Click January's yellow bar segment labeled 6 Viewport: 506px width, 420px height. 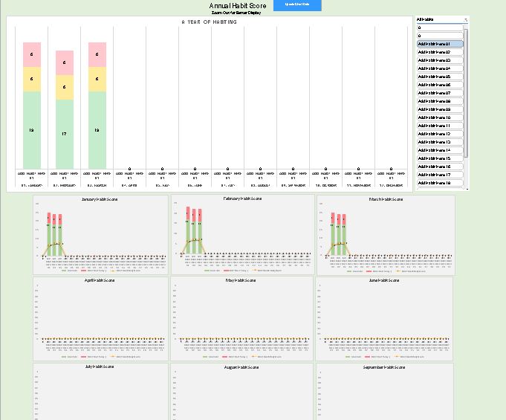[32, 79]
